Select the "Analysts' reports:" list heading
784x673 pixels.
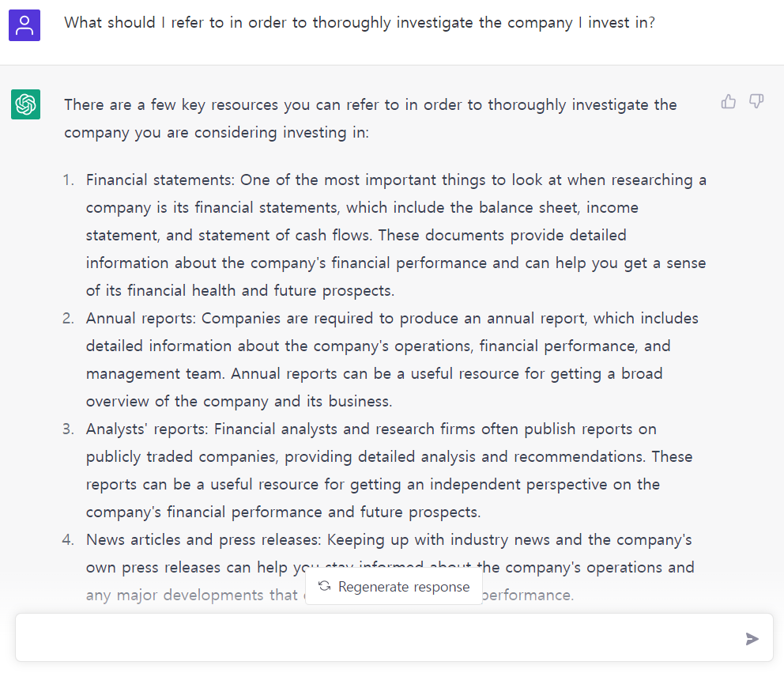tap(147, 429)
